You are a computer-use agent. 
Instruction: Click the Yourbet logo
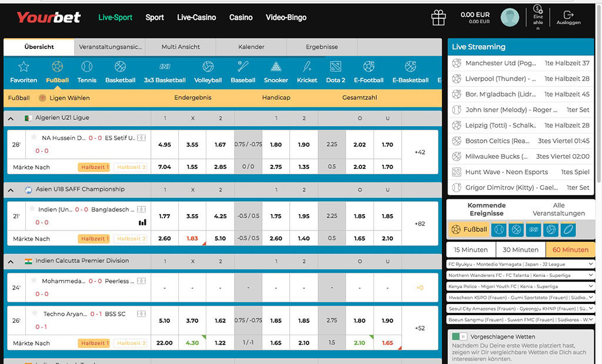pyautogui.click(x=48, y=17)
